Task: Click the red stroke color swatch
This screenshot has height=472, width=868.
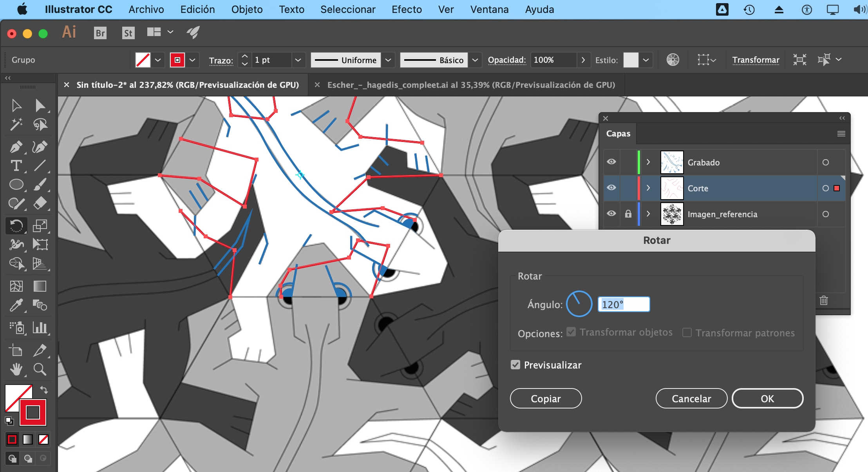Action: coord(177,60)
